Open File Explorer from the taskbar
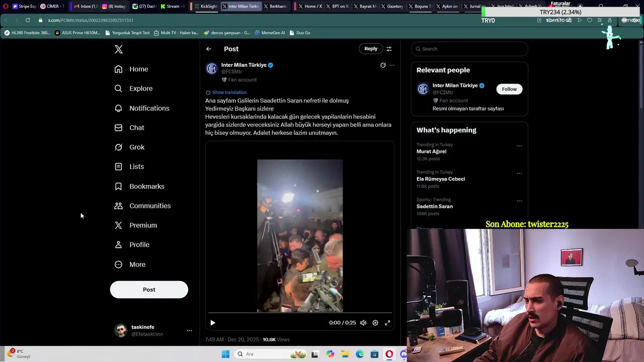Screen dimensions: 644x362 [x=345, y=354]
